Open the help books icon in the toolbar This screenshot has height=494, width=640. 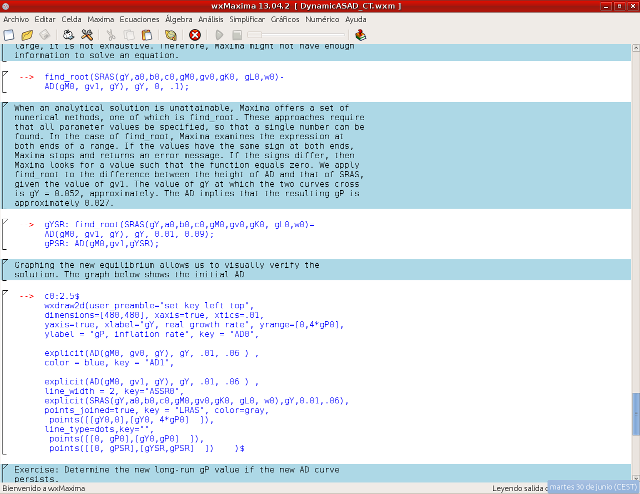pyautogui.click(x=360, y=35)
